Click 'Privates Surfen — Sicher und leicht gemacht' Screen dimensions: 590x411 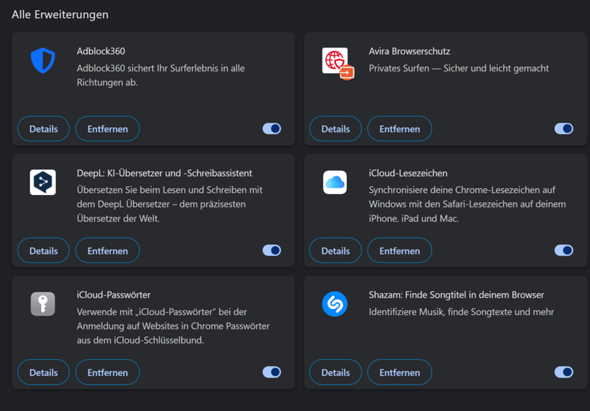[x=459, y=68]
